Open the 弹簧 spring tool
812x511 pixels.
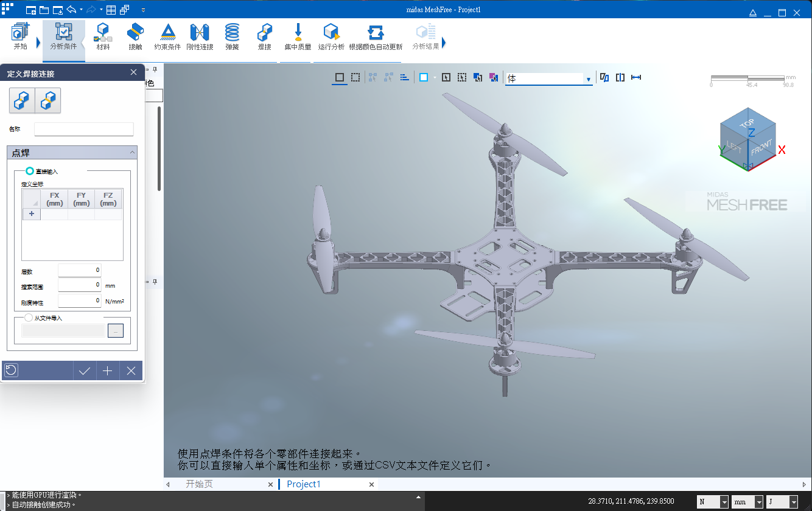(x=232, y=36)
